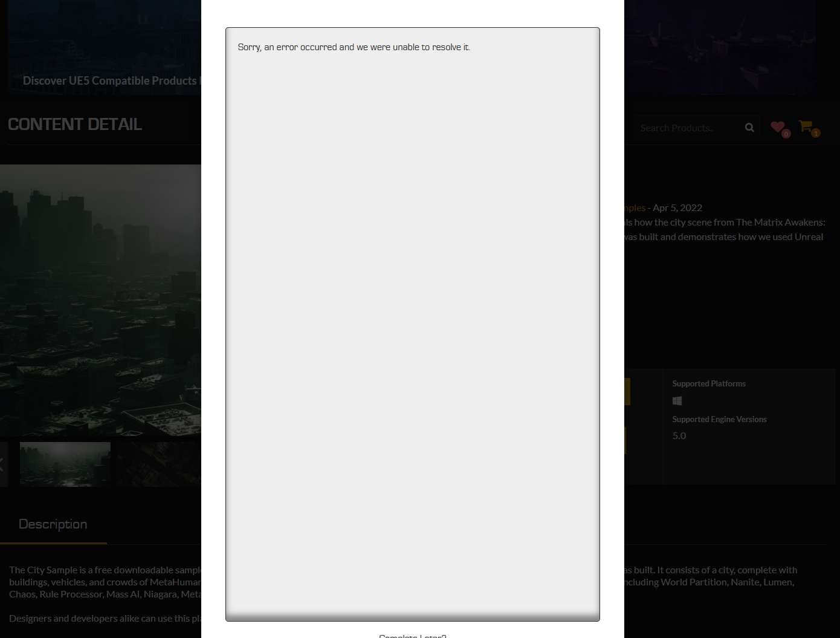Viewport: 840px width, 638px height.
Task: Click the engine version value 5.0
Action: coord(679,436)
